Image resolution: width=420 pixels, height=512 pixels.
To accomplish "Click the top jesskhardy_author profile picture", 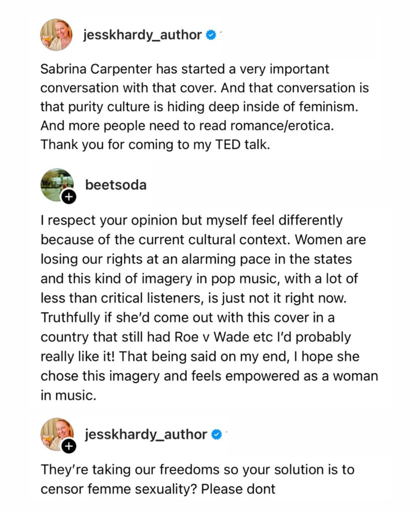I will (56, 35).
